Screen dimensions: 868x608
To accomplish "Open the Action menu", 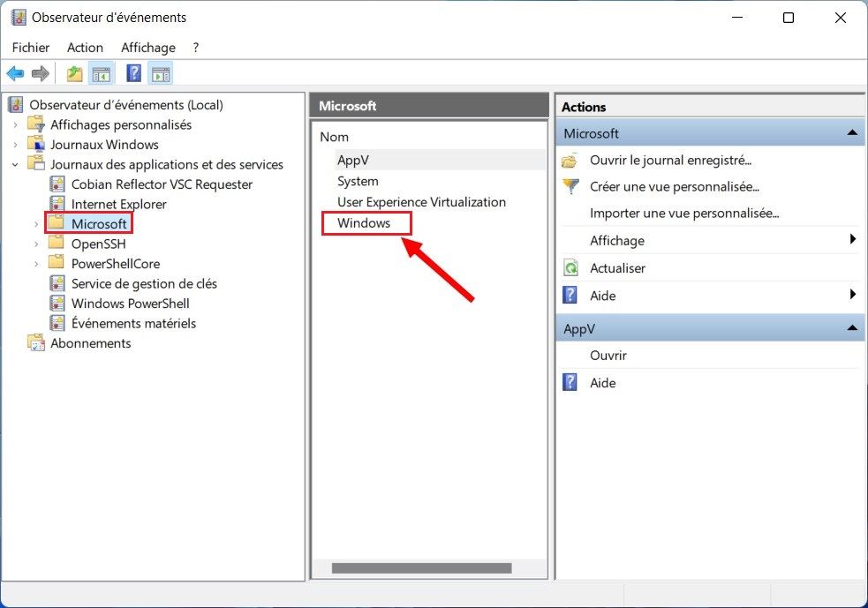I will (x=85, y=48).
